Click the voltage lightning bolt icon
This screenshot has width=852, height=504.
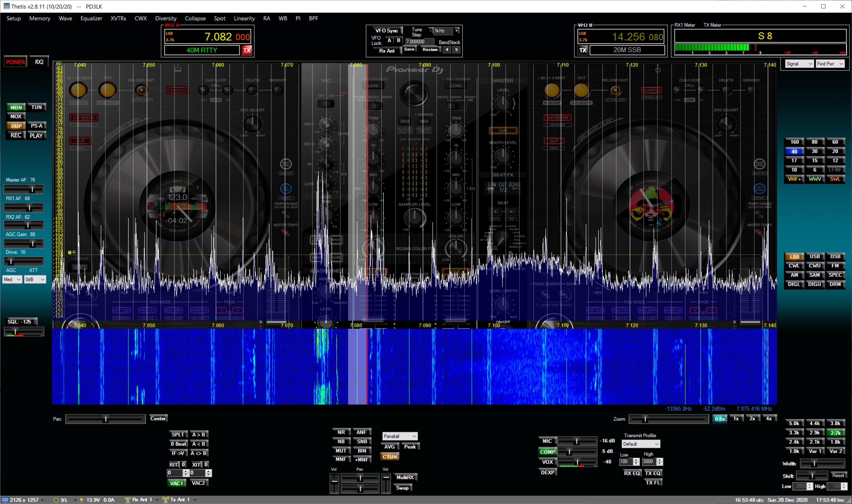(82, 500)
